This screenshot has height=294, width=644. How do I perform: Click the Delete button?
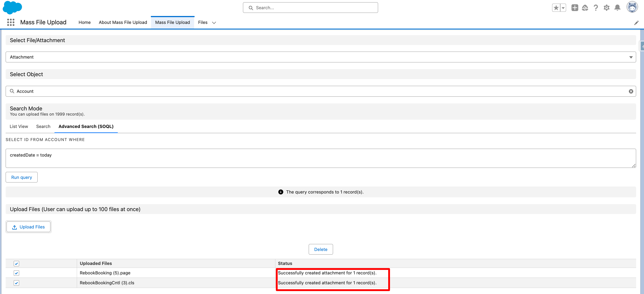click(x=320, y=249)
